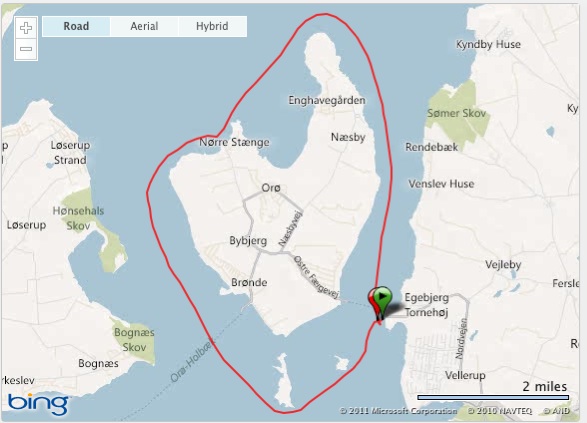Click the red route line near Nørre Stænge
Image resolution: width=587 pixels, height=423 pixels.
(210, 136)
